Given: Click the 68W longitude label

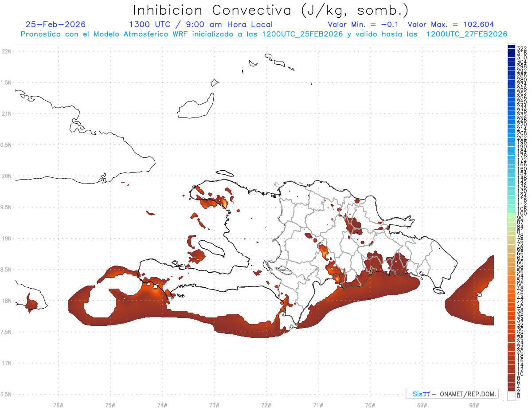Looking at the screenshot, I should tap(474, 404).
